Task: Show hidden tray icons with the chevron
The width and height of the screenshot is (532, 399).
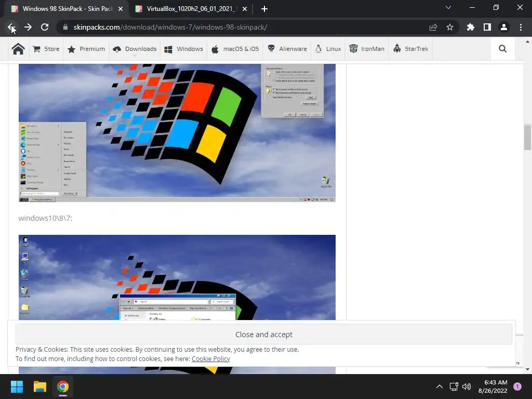Action: (439, 387)
